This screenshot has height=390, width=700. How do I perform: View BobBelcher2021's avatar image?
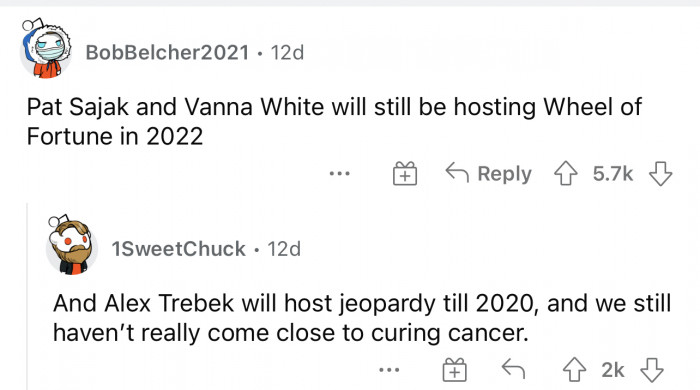46,49
